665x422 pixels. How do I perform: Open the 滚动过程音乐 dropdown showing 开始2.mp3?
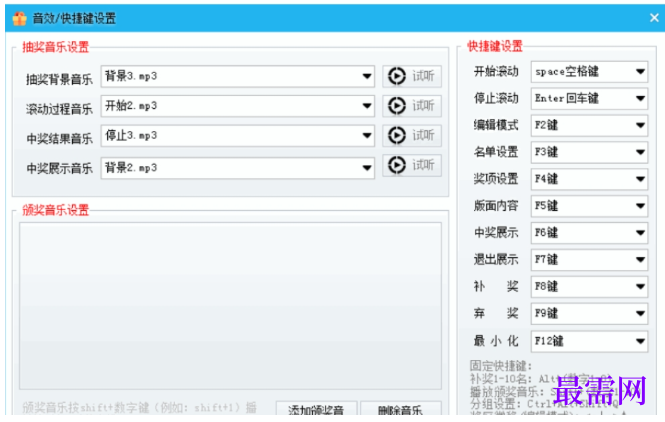click(x=238, y=106)
